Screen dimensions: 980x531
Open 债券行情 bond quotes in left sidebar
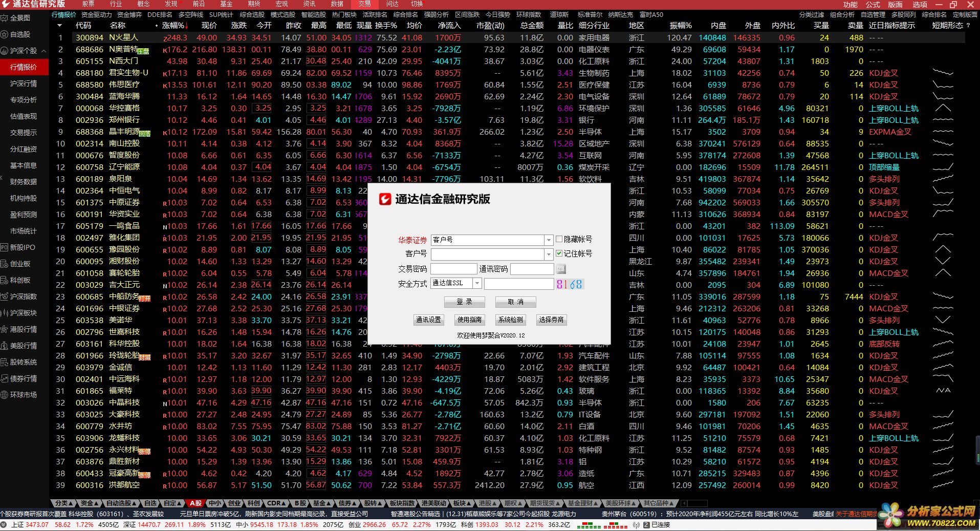[x=23, y=378]
